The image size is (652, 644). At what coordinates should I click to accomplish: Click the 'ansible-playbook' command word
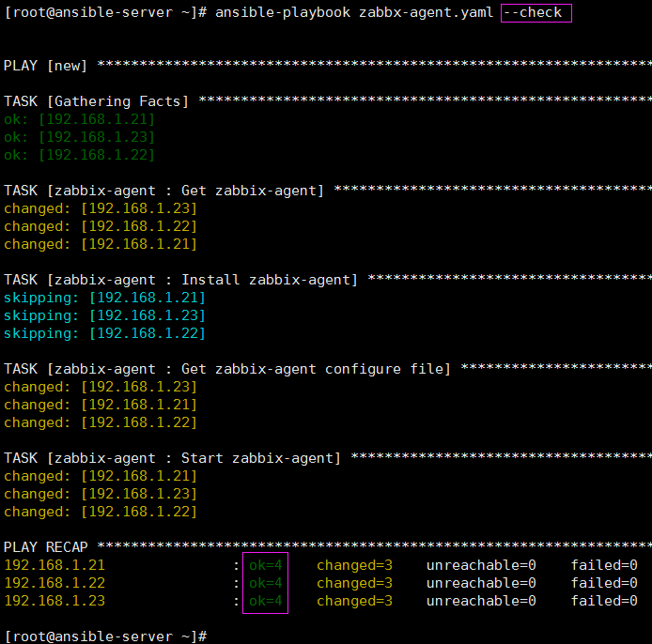283,13
